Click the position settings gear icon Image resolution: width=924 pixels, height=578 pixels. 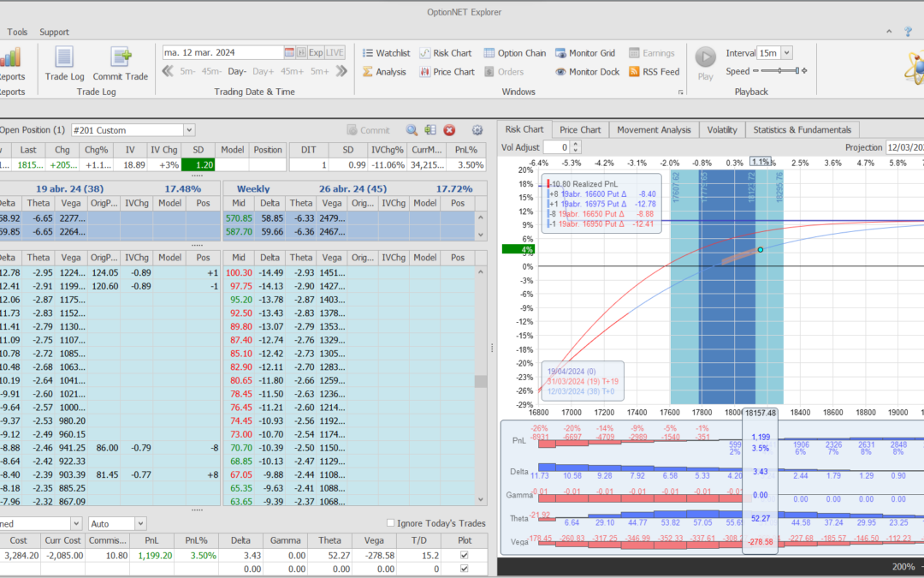click(477, 130)
